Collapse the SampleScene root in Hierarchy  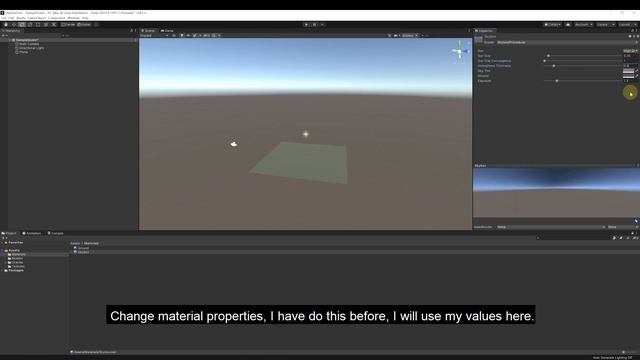coord(10,40)
